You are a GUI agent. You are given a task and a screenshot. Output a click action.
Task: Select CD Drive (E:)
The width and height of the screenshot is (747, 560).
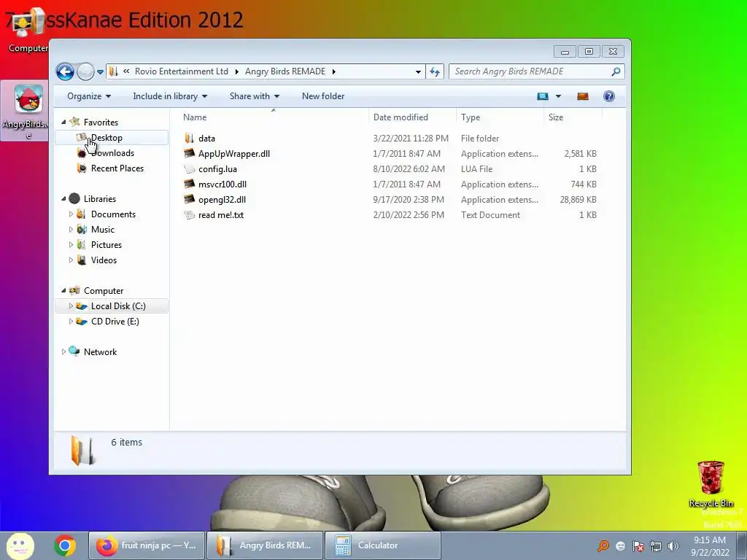click(115, 322)
